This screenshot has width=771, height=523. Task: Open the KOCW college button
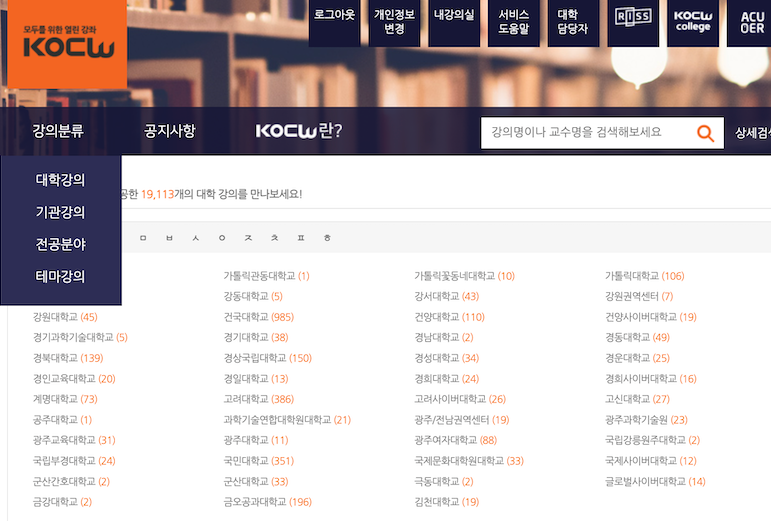click(693, 23)
